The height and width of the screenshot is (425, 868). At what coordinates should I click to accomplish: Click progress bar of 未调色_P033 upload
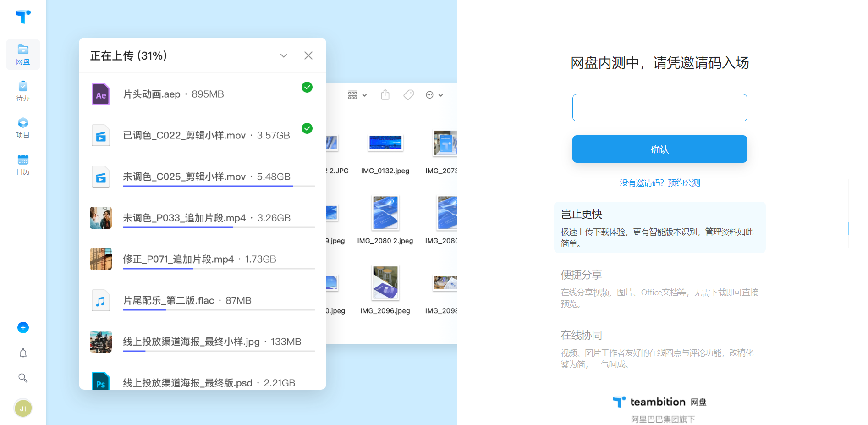[219, 227]
